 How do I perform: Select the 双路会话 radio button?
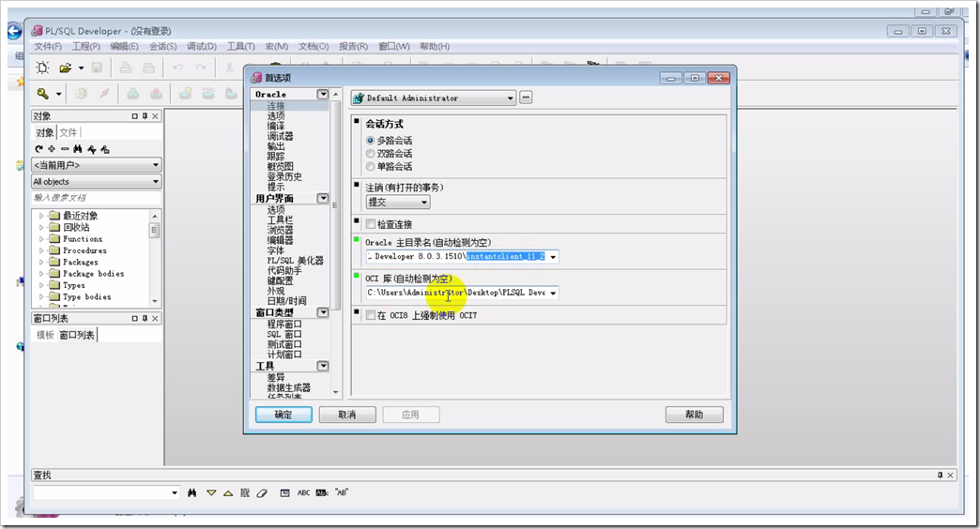coord(370,154)
